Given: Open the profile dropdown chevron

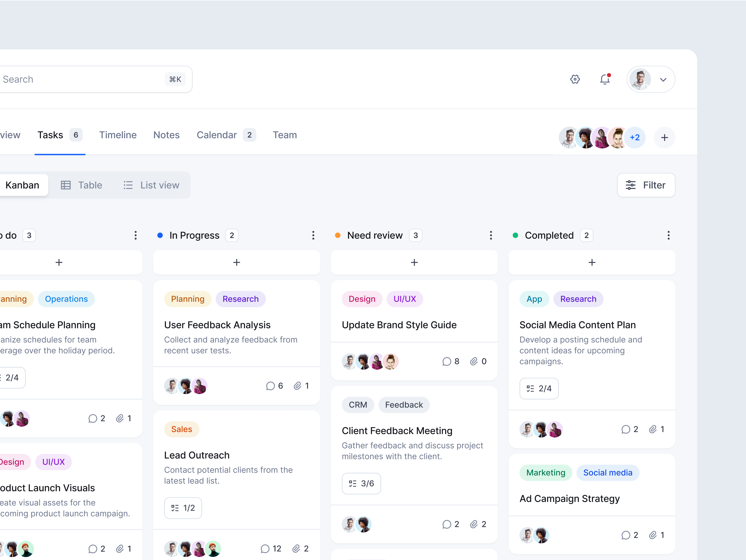Looking at the screenshot, I should [x=663, y=79].
